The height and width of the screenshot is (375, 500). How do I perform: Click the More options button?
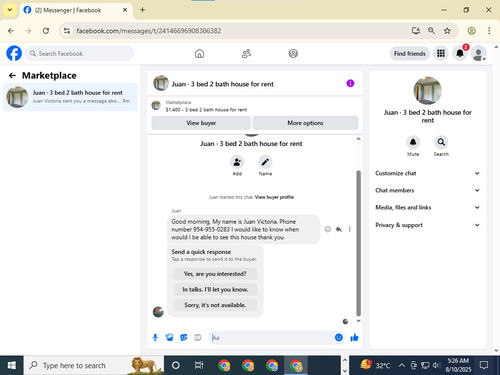(305, 123)
